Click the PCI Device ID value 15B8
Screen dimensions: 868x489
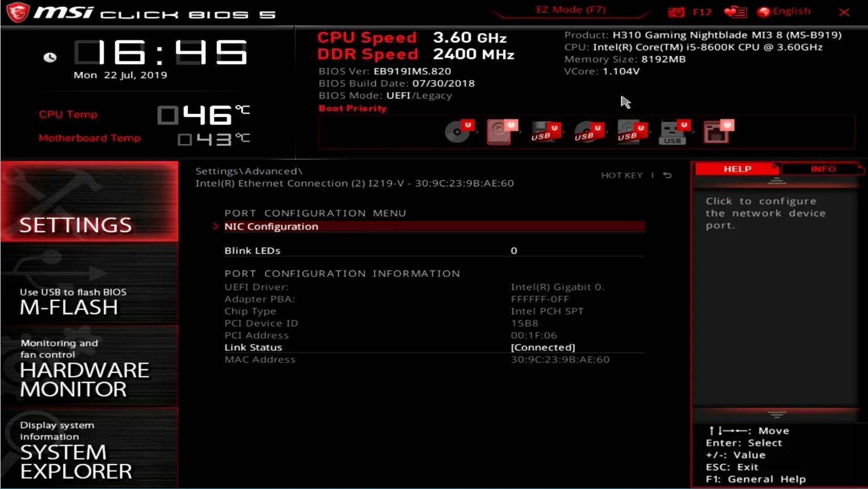(524, 324)
